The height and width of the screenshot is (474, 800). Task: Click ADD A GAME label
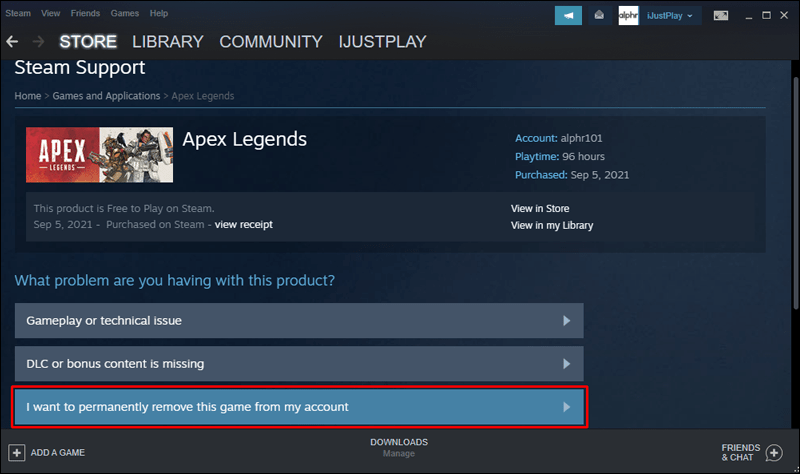tap(58, 453)
